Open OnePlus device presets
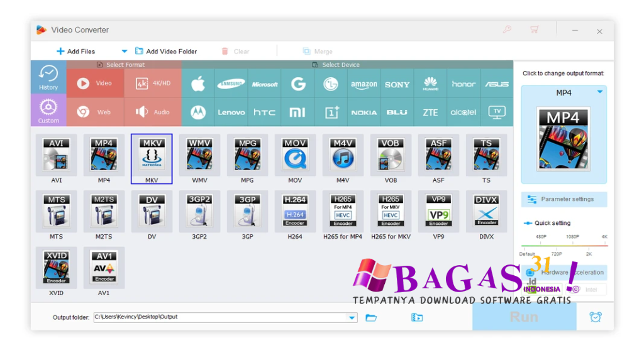 tap(331, 112)
